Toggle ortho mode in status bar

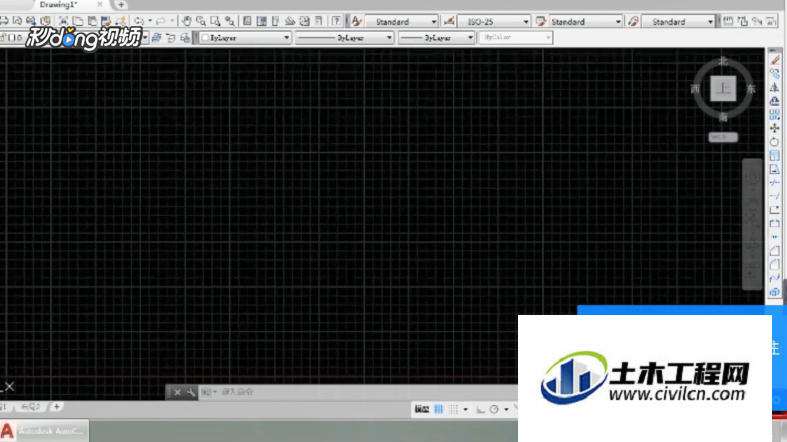coord(480,409)
